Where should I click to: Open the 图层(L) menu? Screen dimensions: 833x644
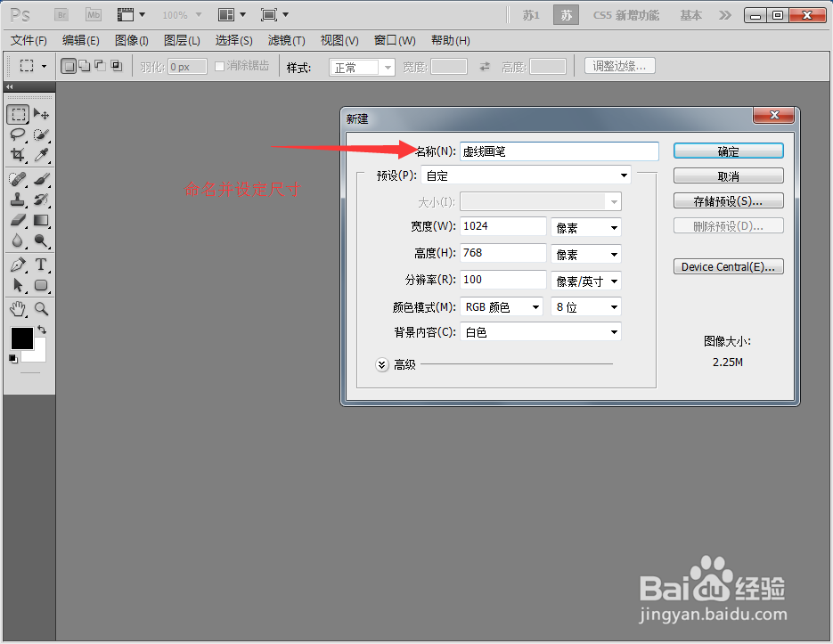coord(182,40)
